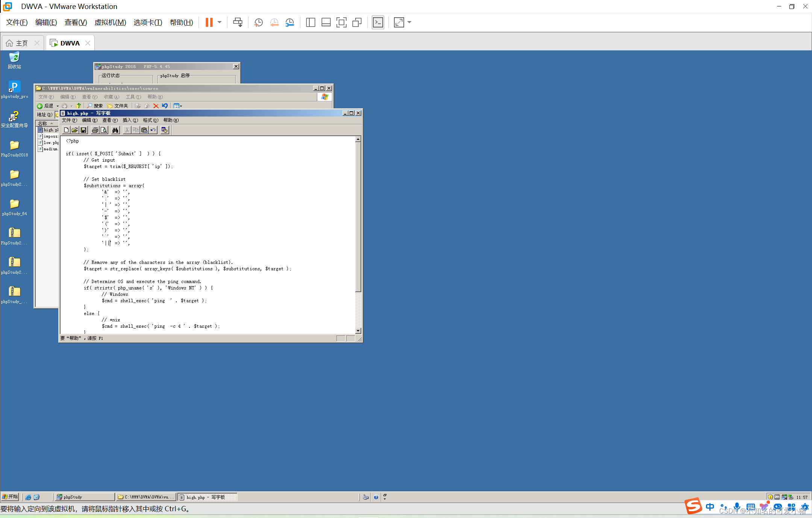
Task: Select medium.php in Explorer file list
Action: pos(48,149)
